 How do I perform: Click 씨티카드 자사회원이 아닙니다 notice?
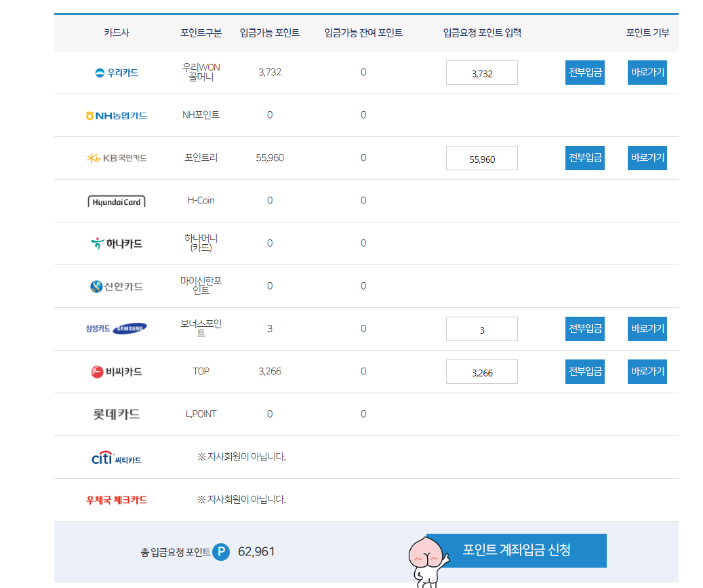241,457
